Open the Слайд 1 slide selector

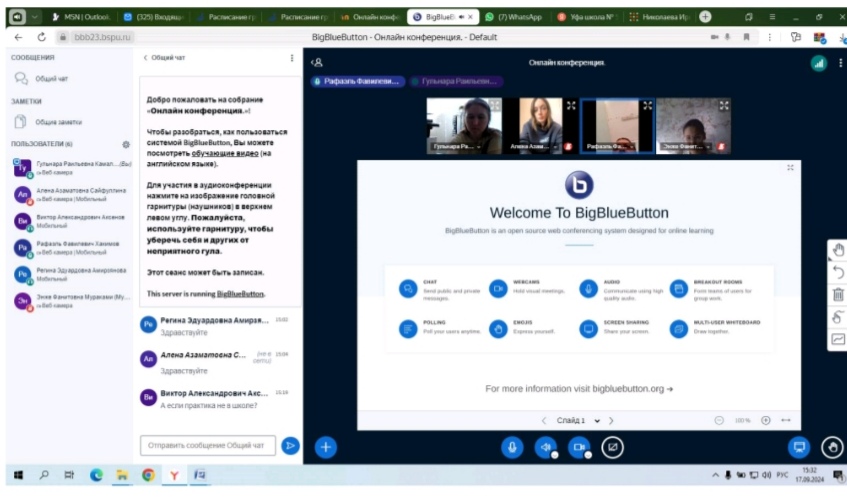(576, 421)
